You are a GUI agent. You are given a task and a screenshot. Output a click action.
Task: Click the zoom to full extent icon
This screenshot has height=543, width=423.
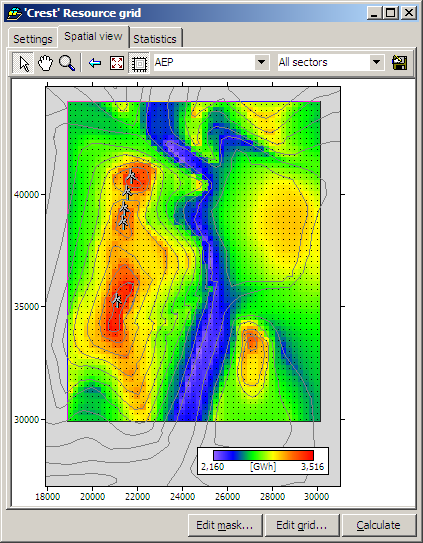117,63
